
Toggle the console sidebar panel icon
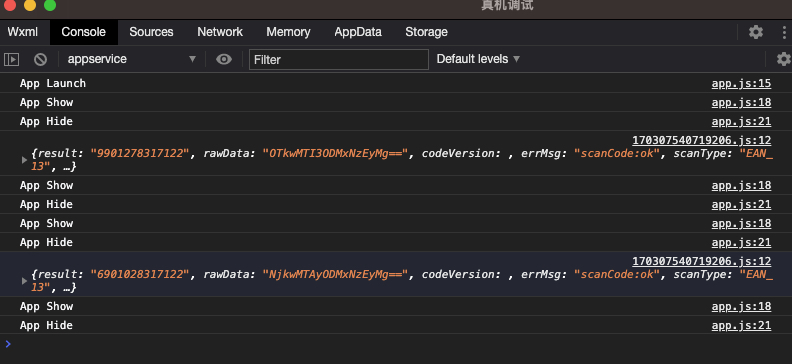coord(12,60)
